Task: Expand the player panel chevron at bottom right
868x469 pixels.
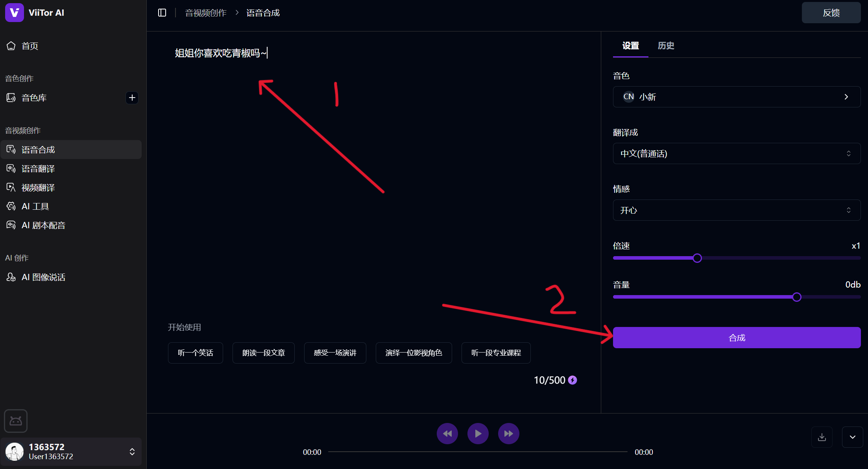Action: [x=852, y=437]
